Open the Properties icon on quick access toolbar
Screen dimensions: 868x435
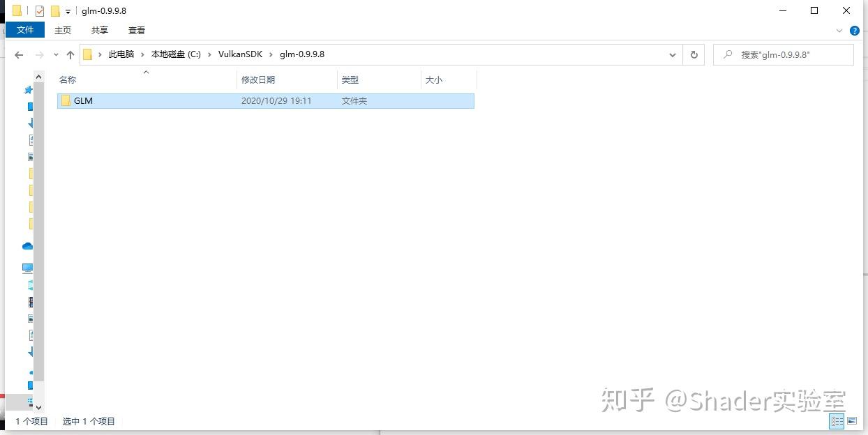pyautogui.click(x=39, y=10)
